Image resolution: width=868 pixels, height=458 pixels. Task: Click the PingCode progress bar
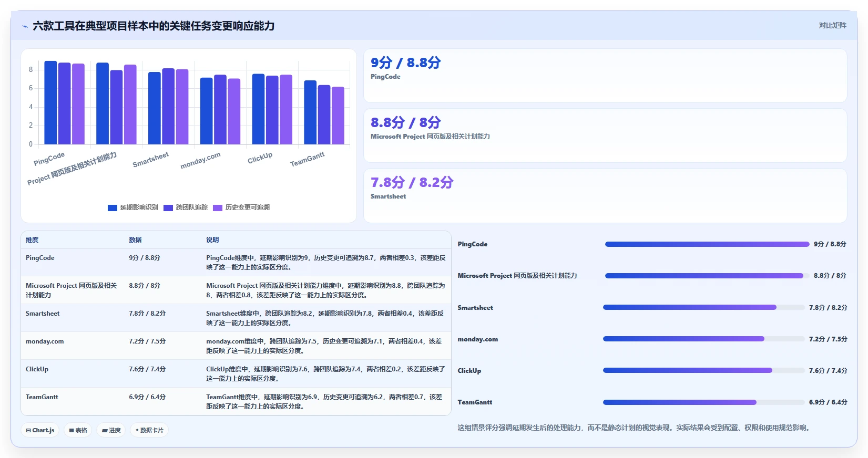[x=707, y=244]
